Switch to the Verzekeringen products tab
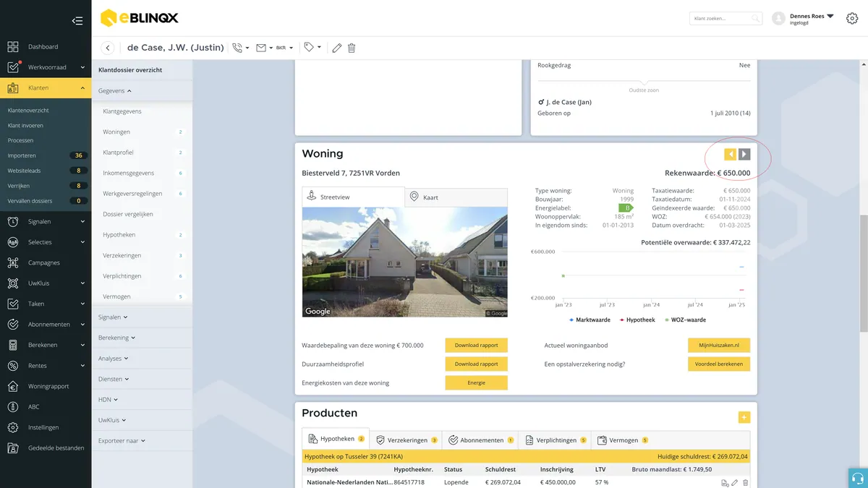 click(x=407, y=440)
